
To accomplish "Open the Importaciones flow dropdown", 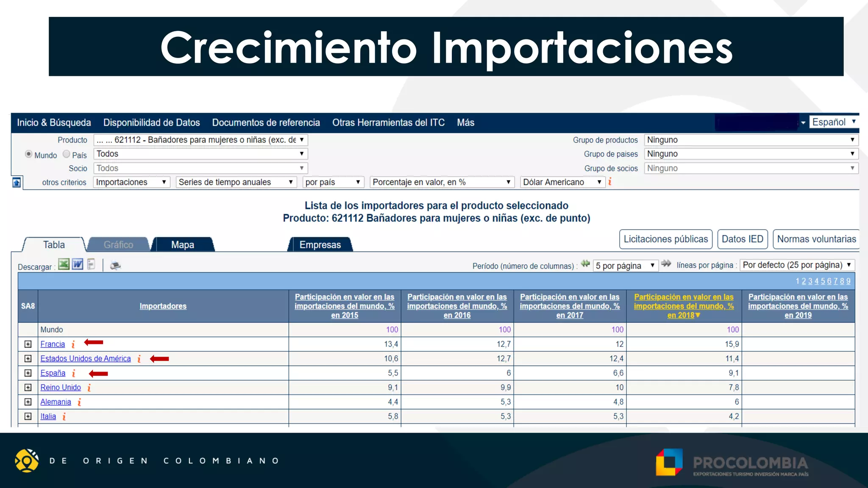I will (131, 182).
